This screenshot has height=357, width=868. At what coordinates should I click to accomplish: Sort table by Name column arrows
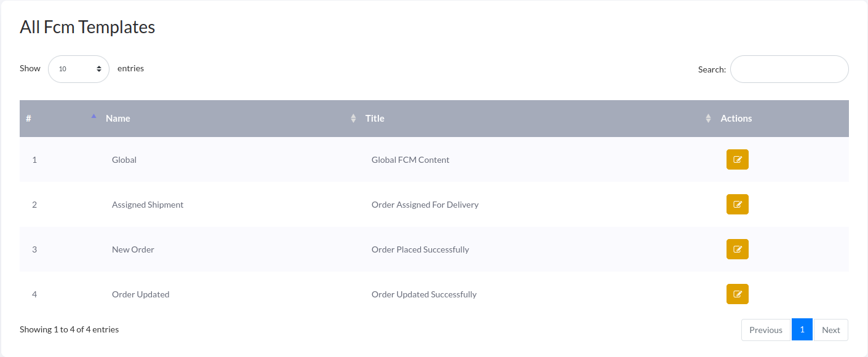pyautogui.click(x=353, y=119)
